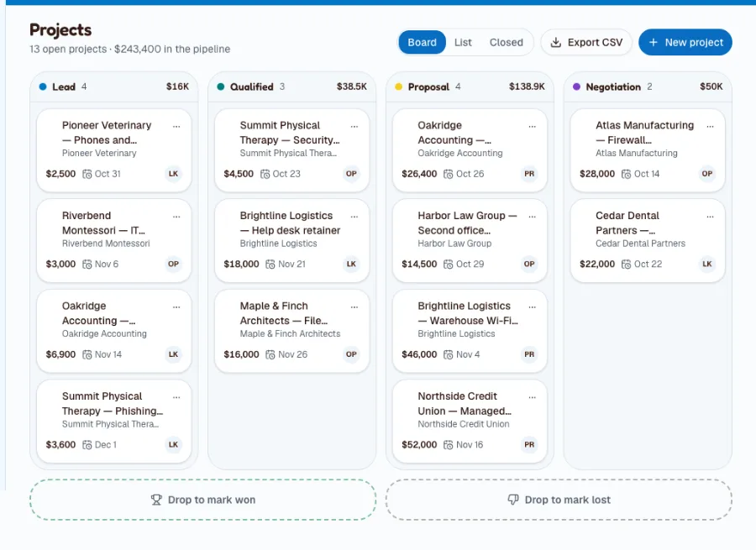Open Riverbend Montessori — IT project title
Image resolution: width=756 pixels, height=550 pixels.
tap(103, 223)
